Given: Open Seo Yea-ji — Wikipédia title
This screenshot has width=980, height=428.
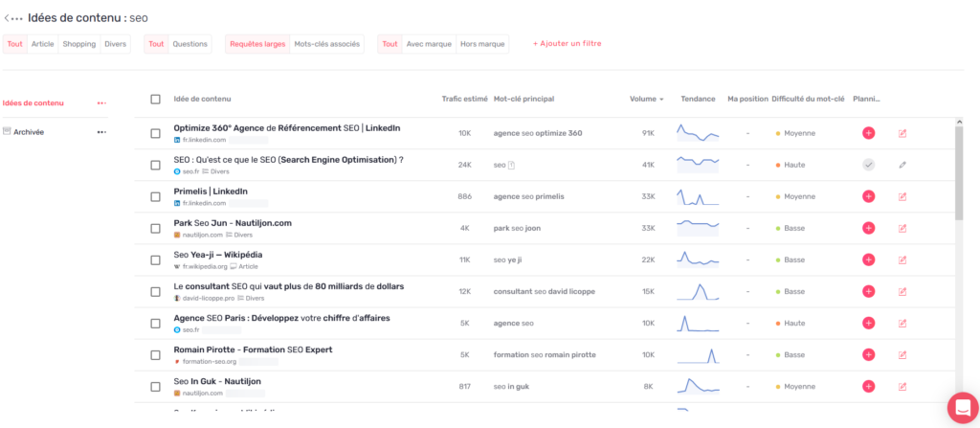Looking at the screenshot, I should pyautogui.click(x=218, y=255).
